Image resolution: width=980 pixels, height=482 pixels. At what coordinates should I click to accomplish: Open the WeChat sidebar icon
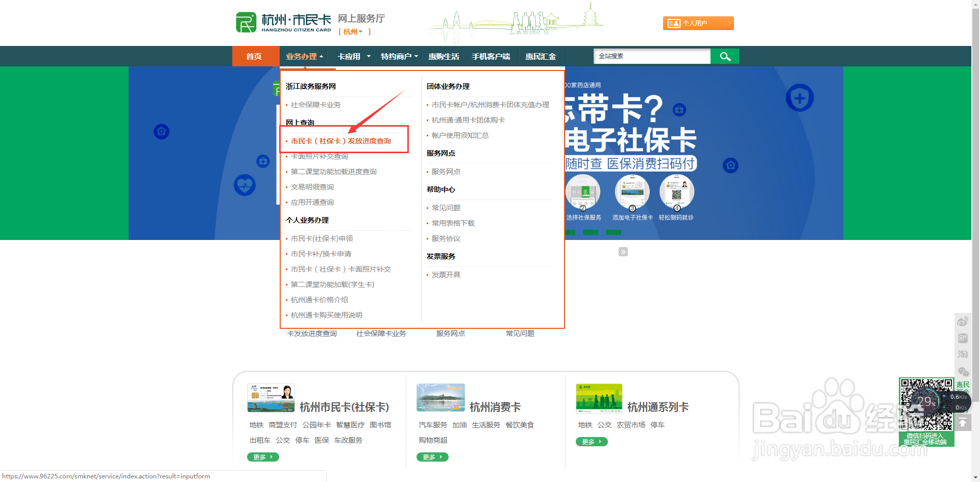(x=963, y=371)
